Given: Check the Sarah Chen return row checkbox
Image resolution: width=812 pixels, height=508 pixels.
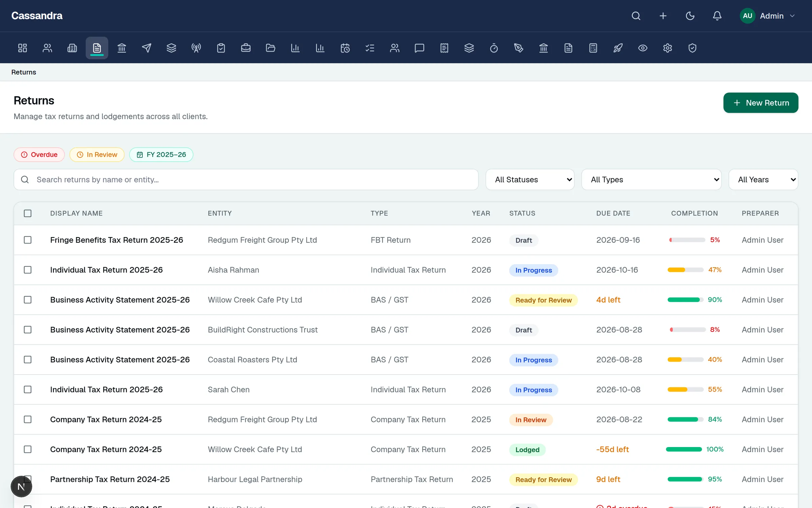Looking at the screenshot, I should [28, 389].
